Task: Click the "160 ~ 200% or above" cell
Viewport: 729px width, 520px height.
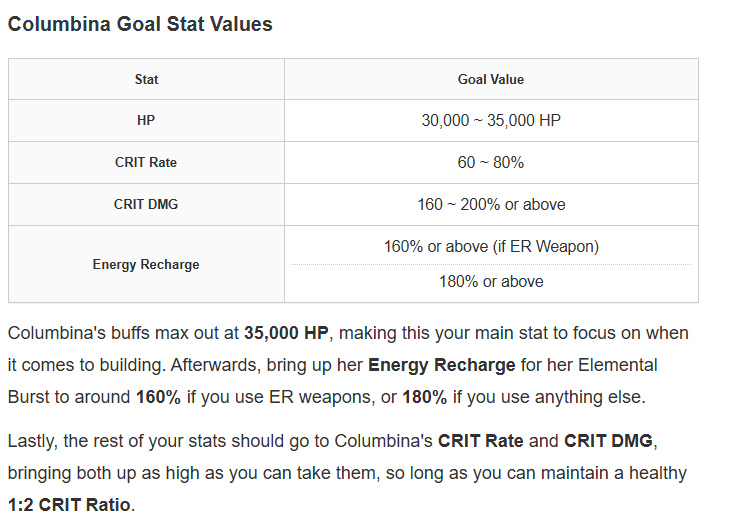Action: pos(491,204)
